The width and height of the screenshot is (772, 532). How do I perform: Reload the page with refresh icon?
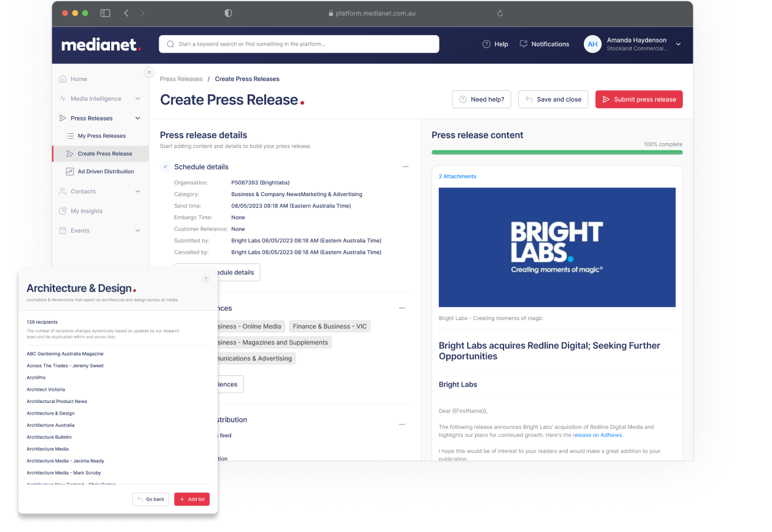[500, 13]
